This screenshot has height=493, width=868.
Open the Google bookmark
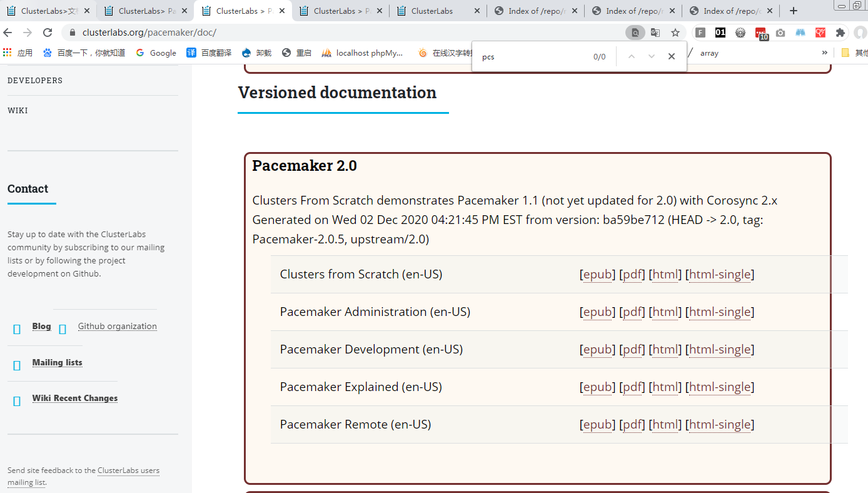[x=156, y=53]
